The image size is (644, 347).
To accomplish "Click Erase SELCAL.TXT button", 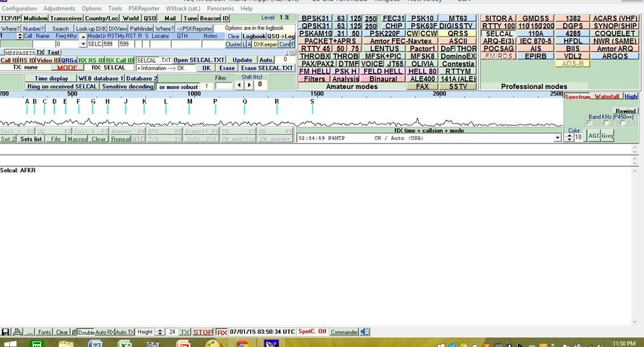I will (x=267, y=68).
